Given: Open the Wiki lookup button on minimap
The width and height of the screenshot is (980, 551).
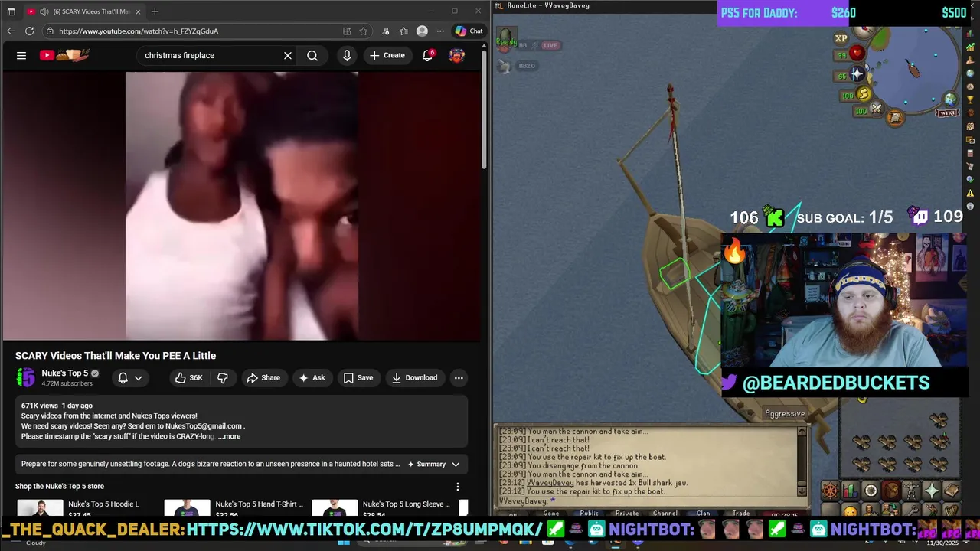Looking at the screenshot, I should [947, 113].
